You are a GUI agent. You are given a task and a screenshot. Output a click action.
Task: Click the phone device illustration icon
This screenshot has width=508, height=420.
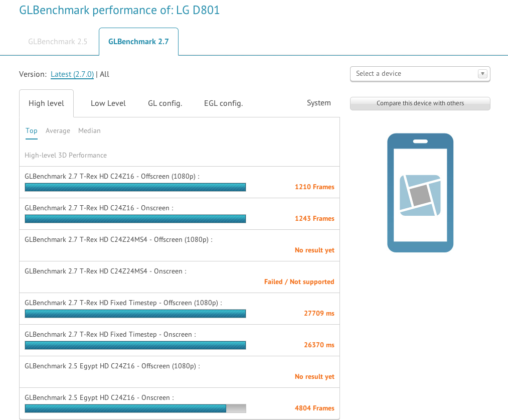pyautogui.click(x=420, y=193)
